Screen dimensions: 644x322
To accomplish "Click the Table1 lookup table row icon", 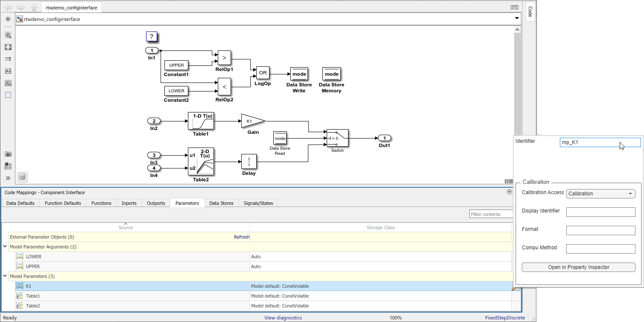I will [x=20, y=296].
